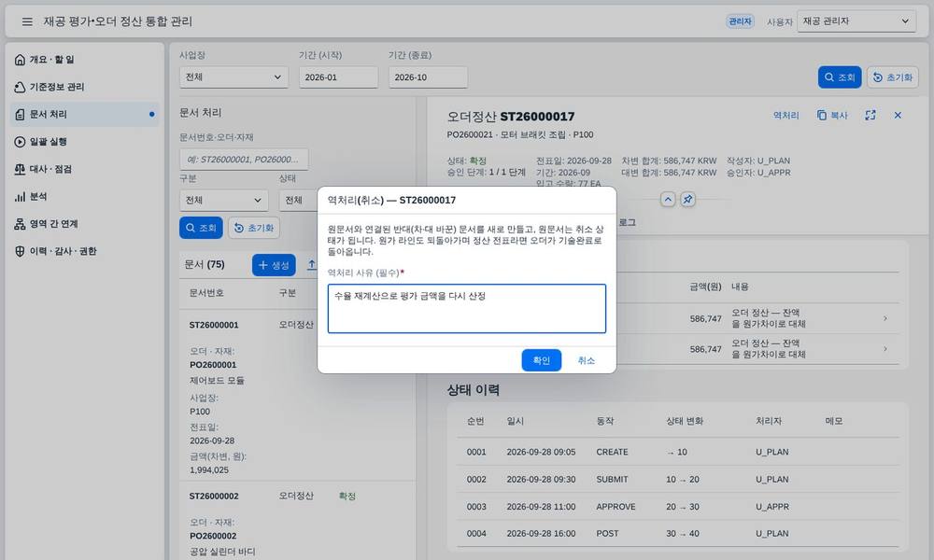This screenshot has width=934, height=560.
Task: Click the 상태 변화 column header
Action: [685, 421]
